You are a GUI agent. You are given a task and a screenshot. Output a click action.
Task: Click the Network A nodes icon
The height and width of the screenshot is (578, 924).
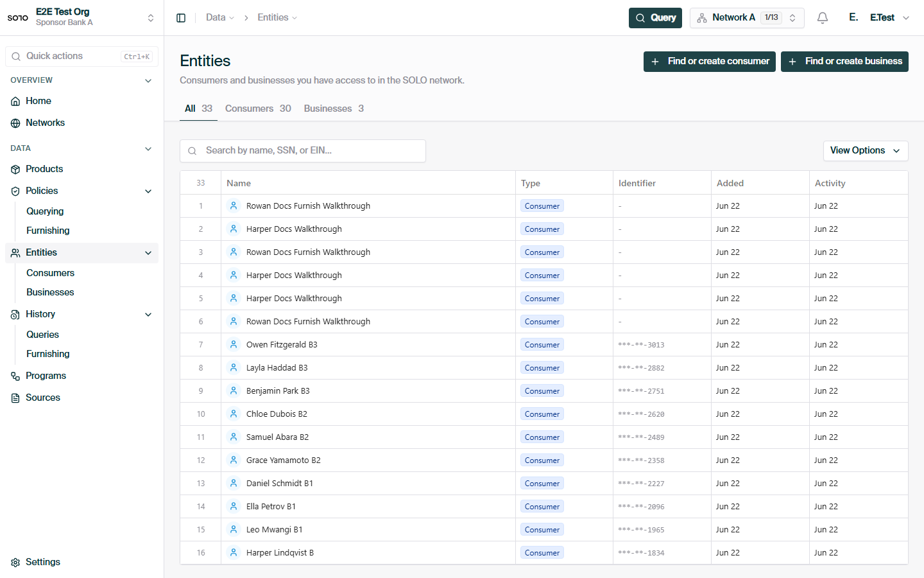702,18
